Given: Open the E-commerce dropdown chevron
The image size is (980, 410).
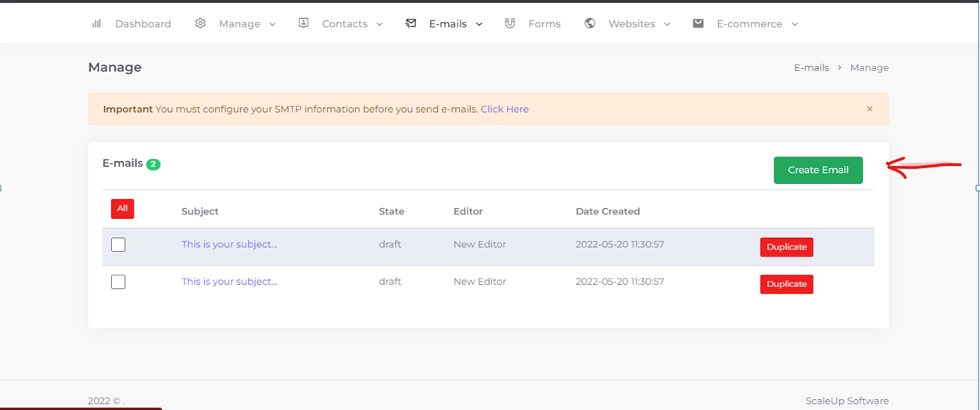Looking at the screenshot, I should coord(795,24).
